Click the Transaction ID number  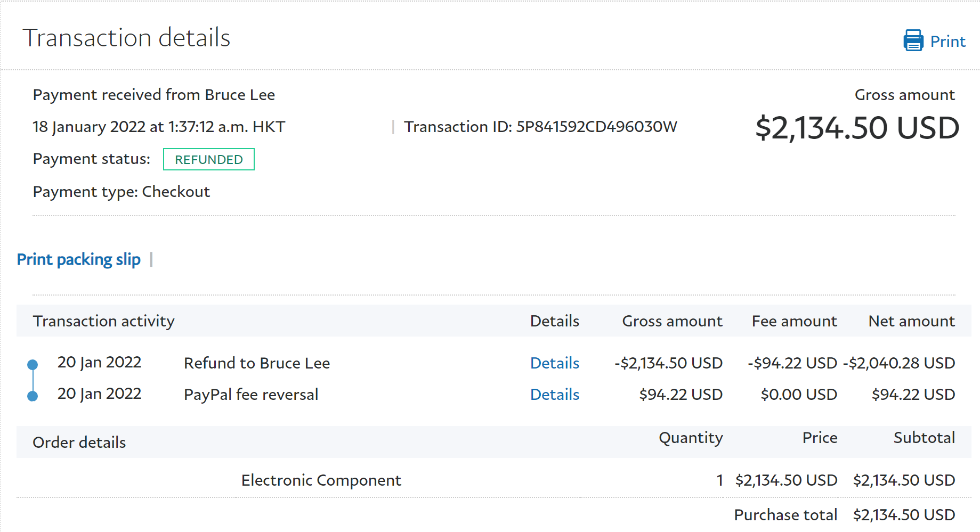596,127
